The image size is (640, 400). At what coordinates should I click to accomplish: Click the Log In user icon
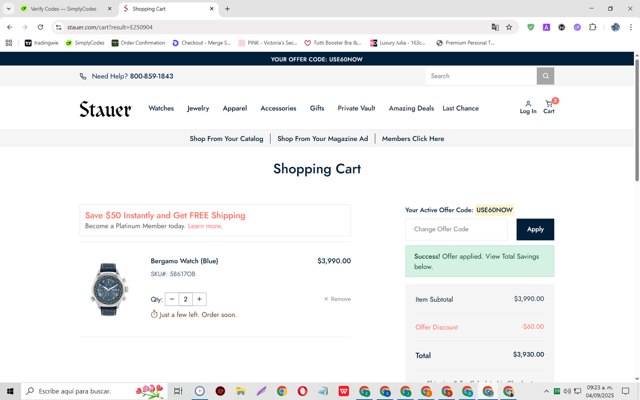tap(528, 107)
